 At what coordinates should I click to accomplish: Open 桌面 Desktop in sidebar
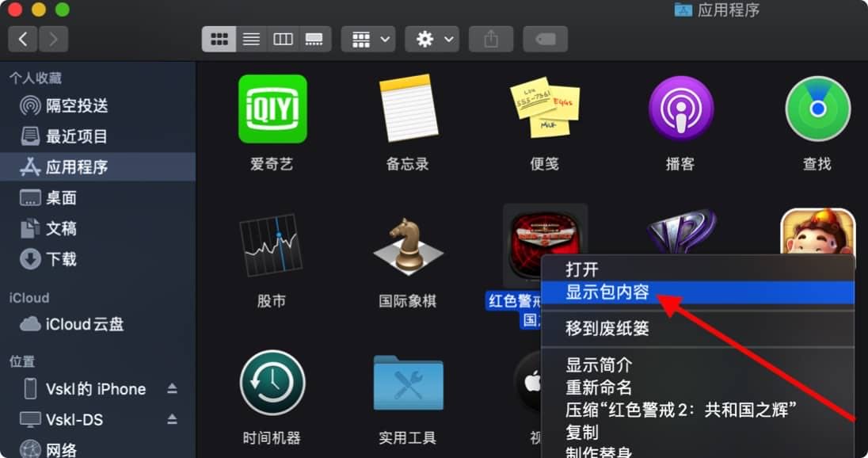point(97,198)
